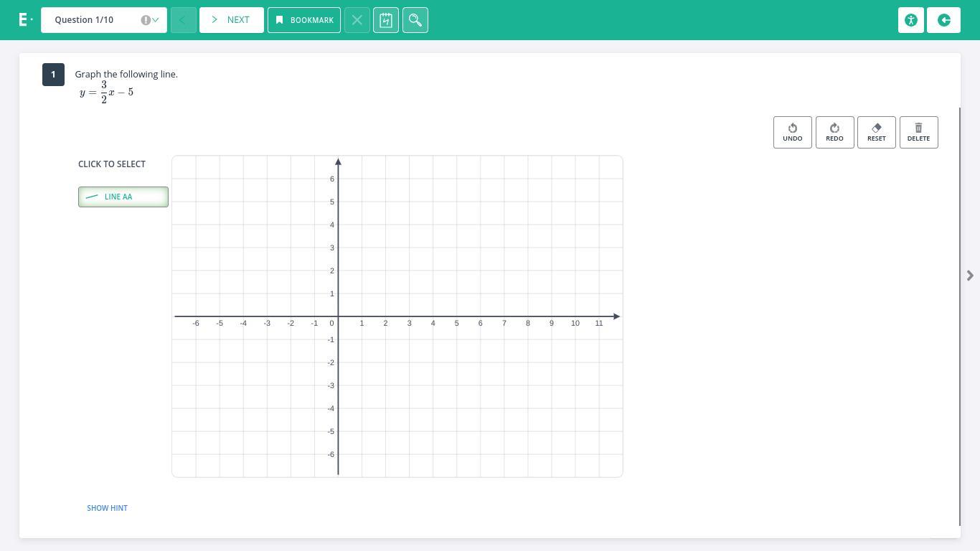The width and height of the screenshot is (980, 551).
Task: Click the CLICK TO SELECT label
Action: [x=112, y=164]
